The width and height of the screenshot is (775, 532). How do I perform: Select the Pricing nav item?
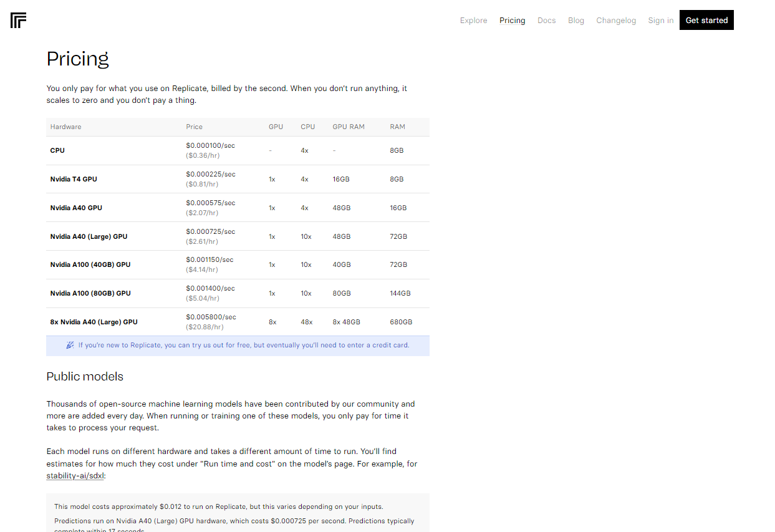coord(512,21)
